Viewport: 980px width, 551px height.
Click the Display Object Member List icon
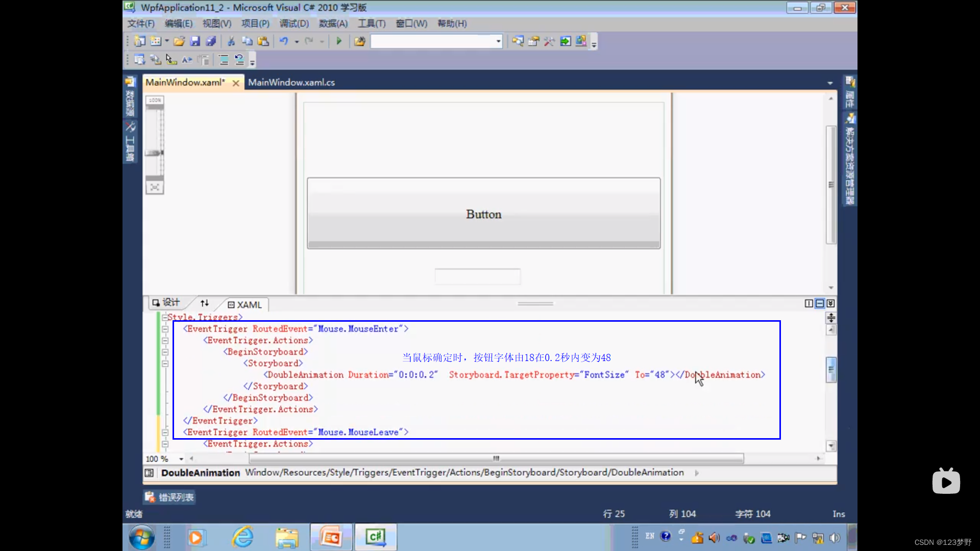139,60
